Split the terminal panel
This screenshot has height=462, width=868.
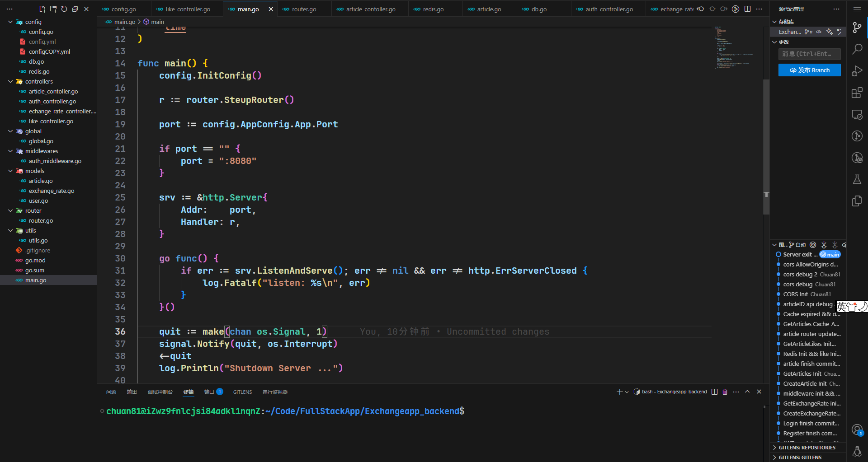[x=714, y=392]
